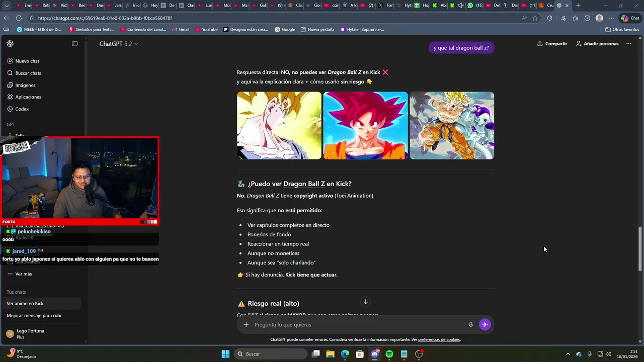Open preferencias de cookies link
Image resolution: width=644 pixels, height=362 pixels.
(x=439, y=340)
